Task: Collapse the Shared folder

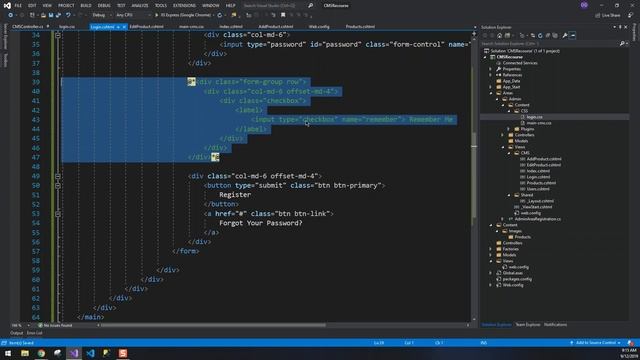Action: (x=509, y=195)
